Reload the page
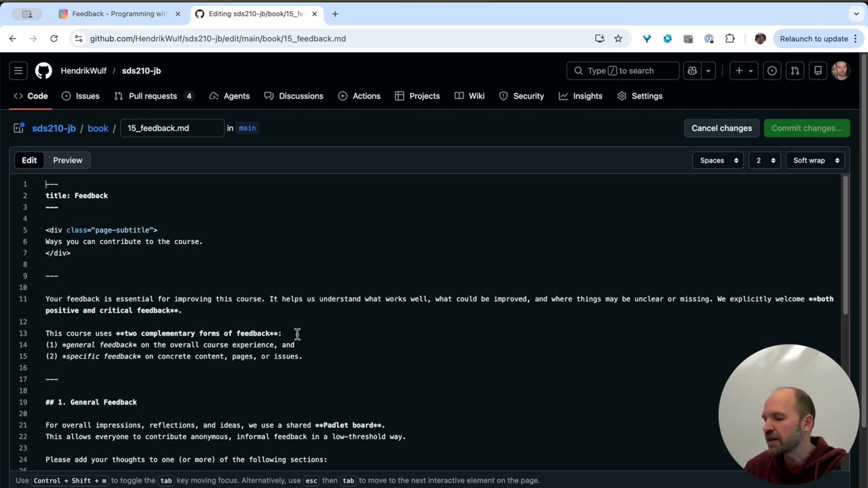868x488 pixels. [54, 39]
